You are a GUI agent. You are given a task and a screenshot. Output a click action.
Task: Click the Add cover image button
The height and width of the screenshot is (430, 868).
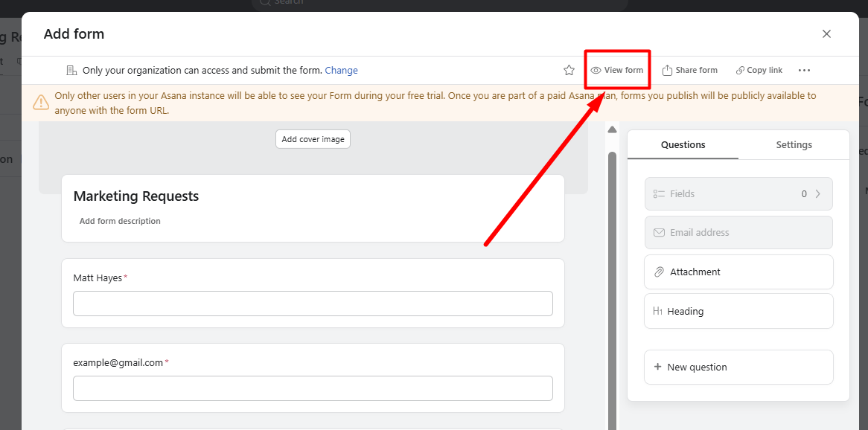(313, 138)
